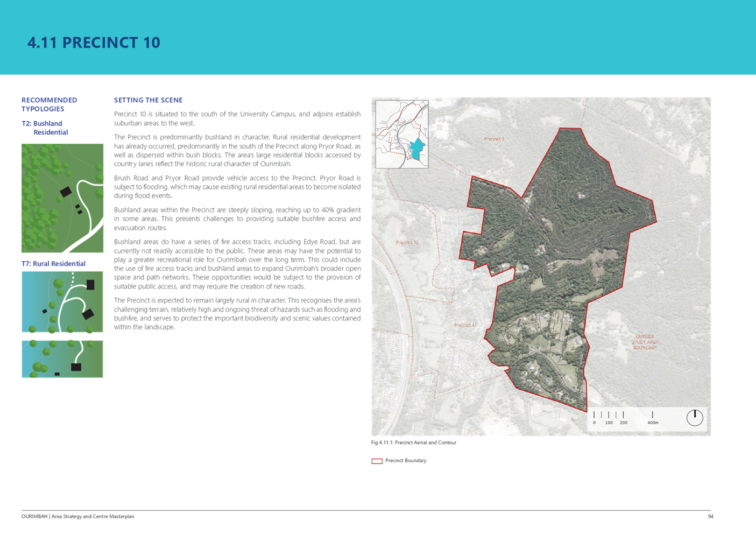The image size is (756, 535).
Task: Click the 0 mark on scale bar
Action: click(594, 423)
